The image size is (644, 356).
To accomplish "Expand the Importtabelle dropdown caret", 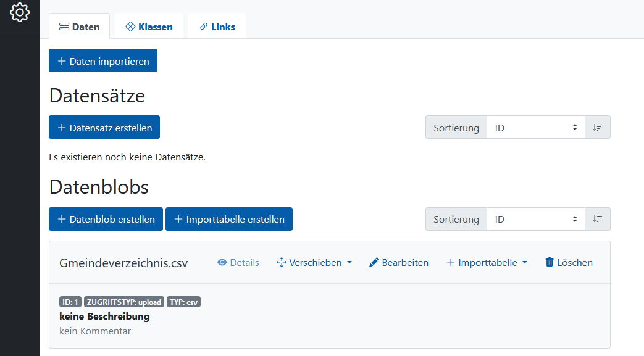I will [x=525, y=262].
